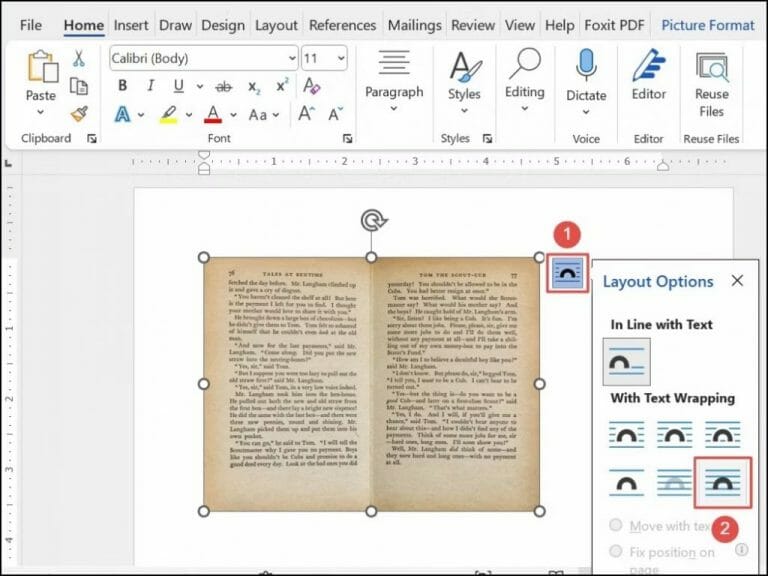Screen dimensions: 768x576
Task: Select the book page image
Action: coord(371,384)
